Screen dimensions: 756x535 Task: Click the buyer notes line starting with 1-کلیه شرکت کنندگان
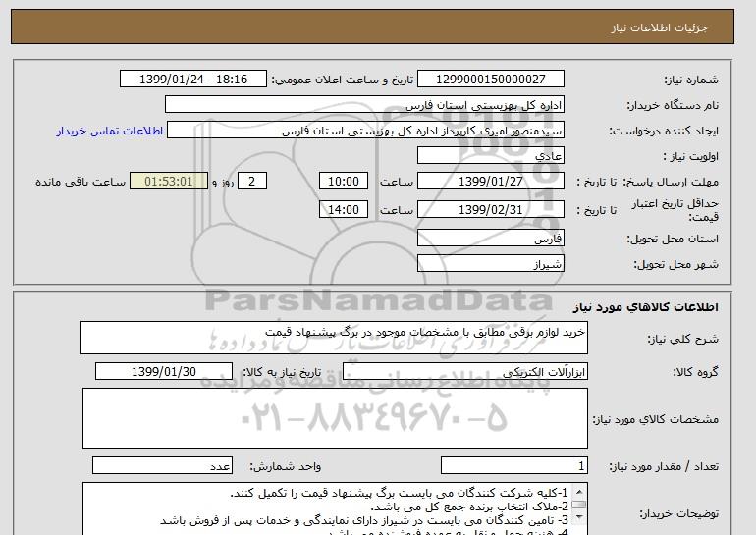pyautogui.click(x=399, y=493)
